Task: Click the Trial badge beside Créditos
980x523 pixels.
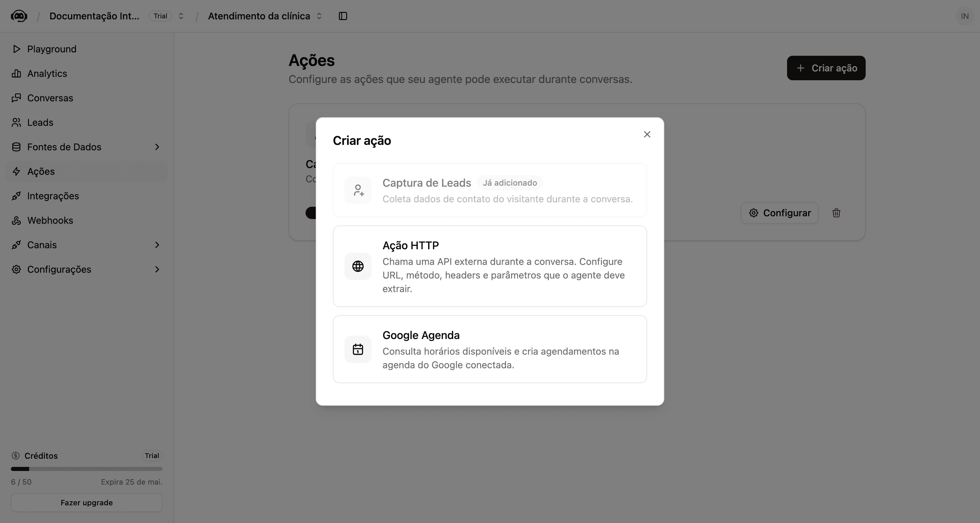Action: [x=152, y=456]
